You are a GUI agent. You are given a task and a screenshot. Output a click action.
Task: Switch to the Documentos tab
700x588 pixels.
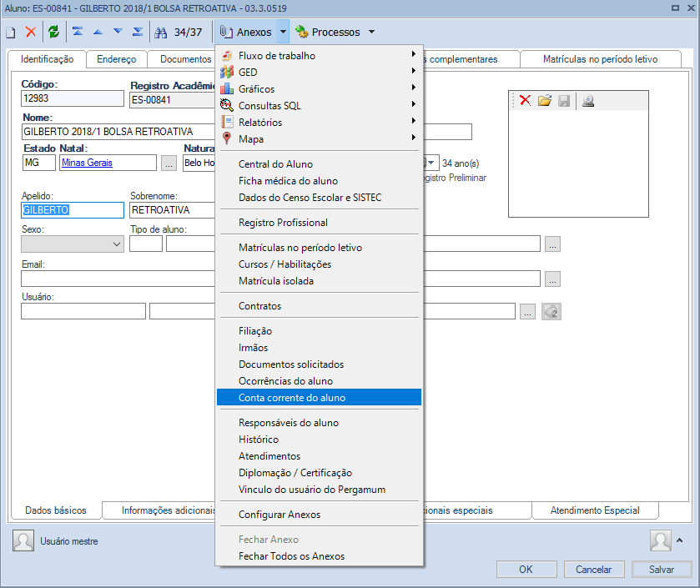tap(183, 59)
